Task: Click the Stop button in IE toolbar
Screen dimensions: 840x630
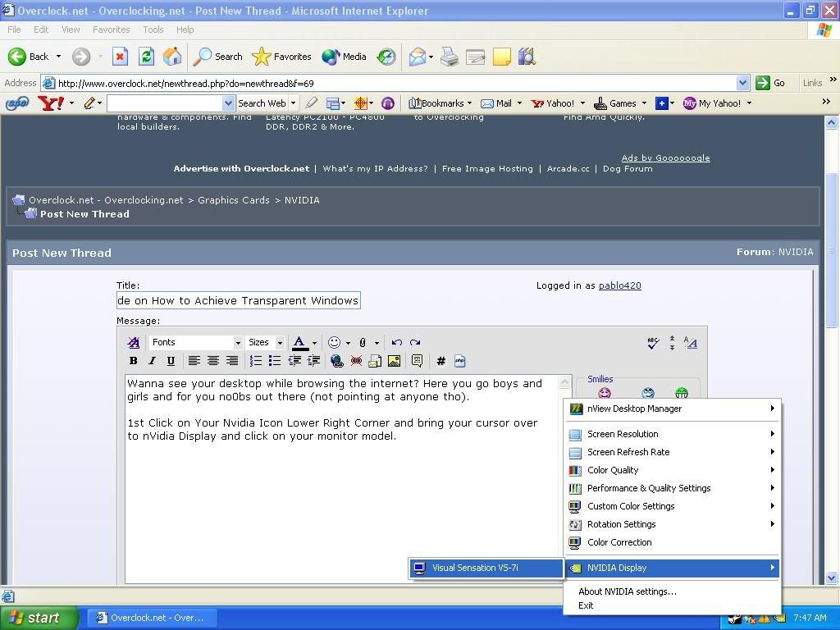Action: point(120,57)
